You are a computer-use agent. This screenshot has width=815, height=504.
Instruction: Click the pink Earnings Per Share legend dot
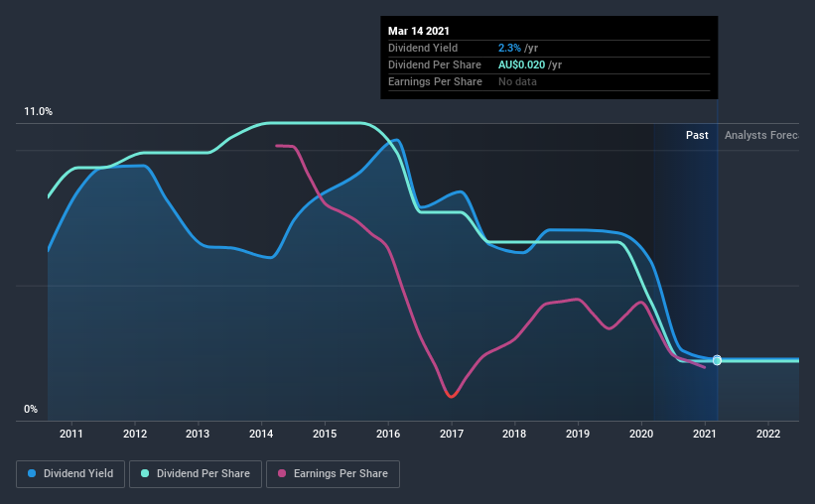[x=282, y=473]
